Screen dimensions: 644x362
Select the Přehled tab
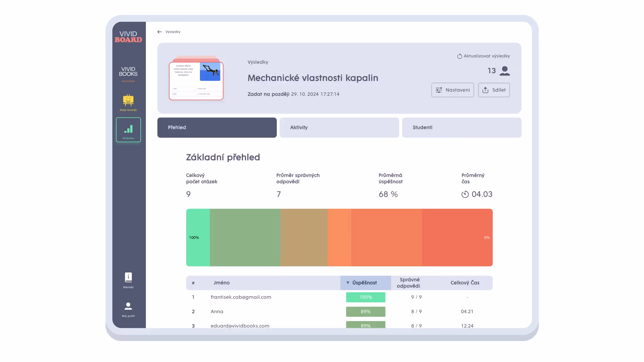[x=217, y=127]
